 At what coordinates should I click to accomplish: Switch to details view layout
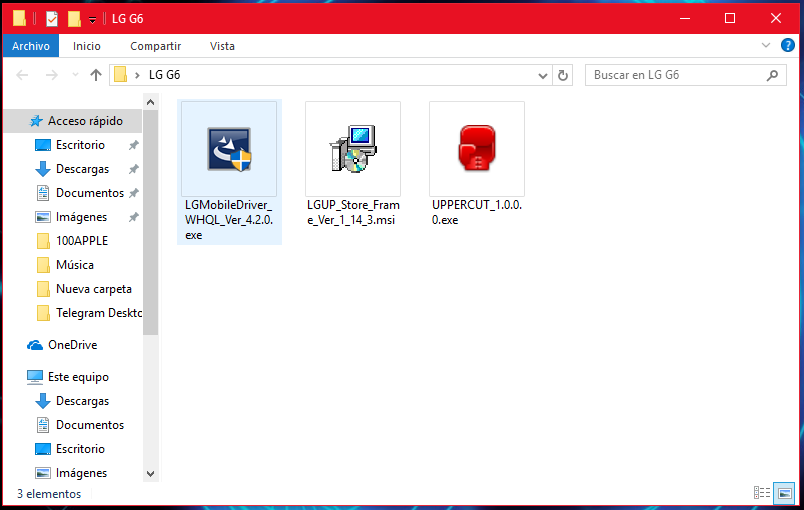[x=763, y=492]
